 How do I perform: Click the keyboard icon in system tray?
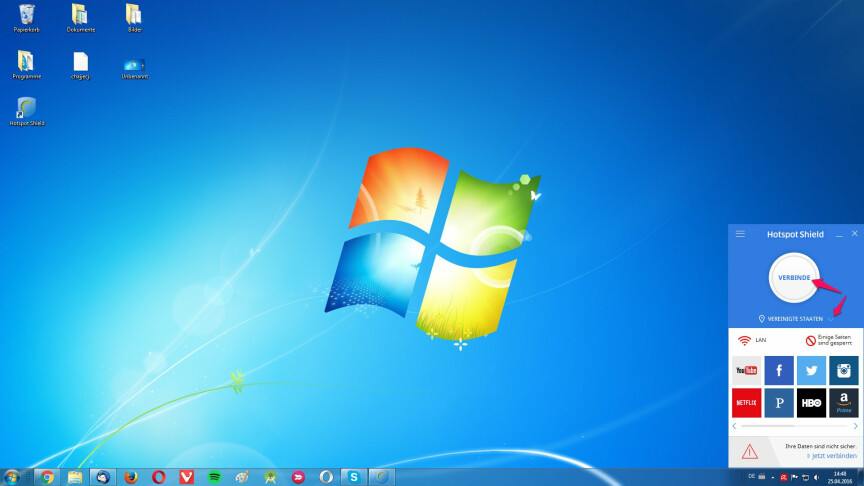coord(762,476)
